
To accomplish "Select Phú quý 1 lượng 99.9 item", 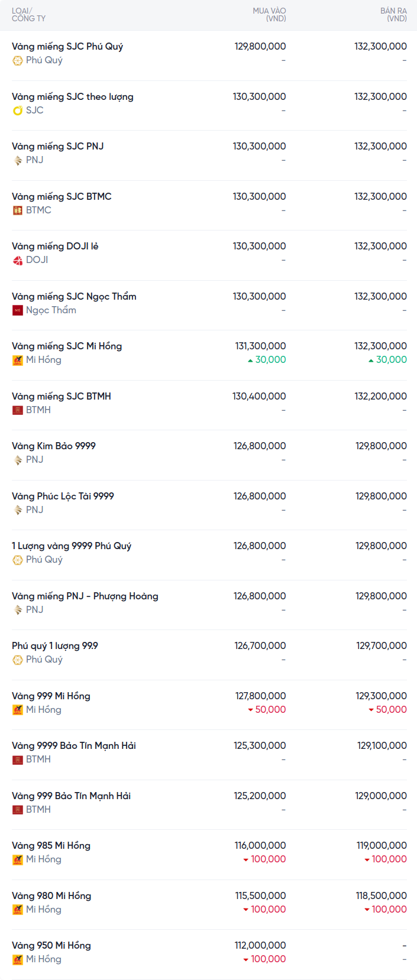I will 55,645.
